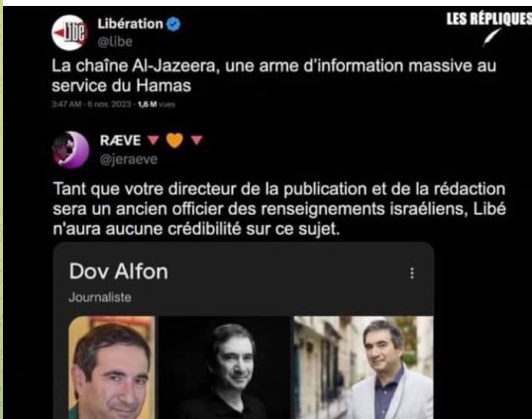Open the black-and-white portrait thumbnail
The height and width of the screenshot is (419, 532).
pos(224,367)
